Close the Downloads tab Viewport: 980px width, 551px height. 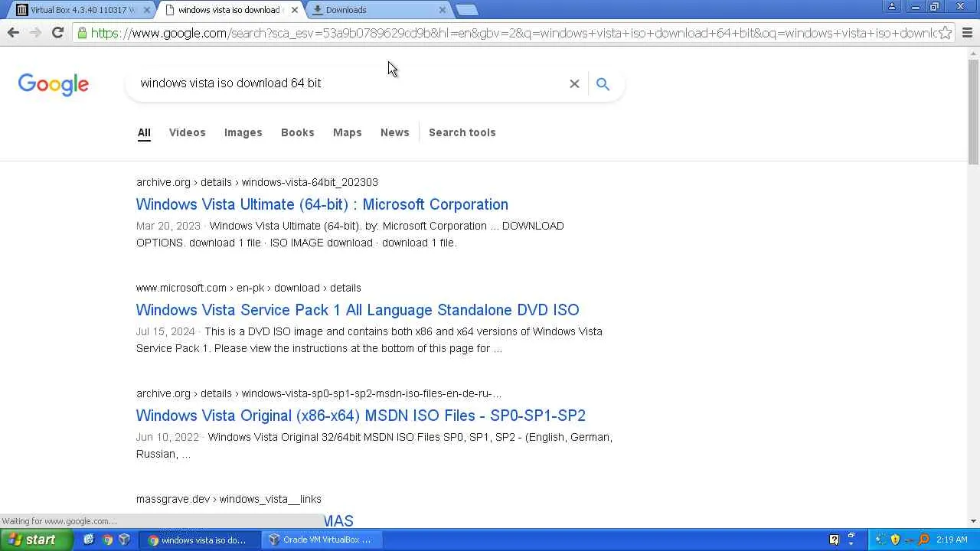[x=442, y=10]
